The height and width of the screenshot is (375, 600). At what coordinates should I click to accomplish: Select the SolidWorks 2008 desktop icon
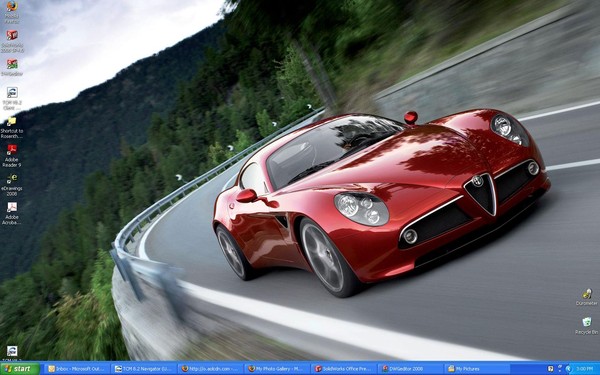point(12,41)
